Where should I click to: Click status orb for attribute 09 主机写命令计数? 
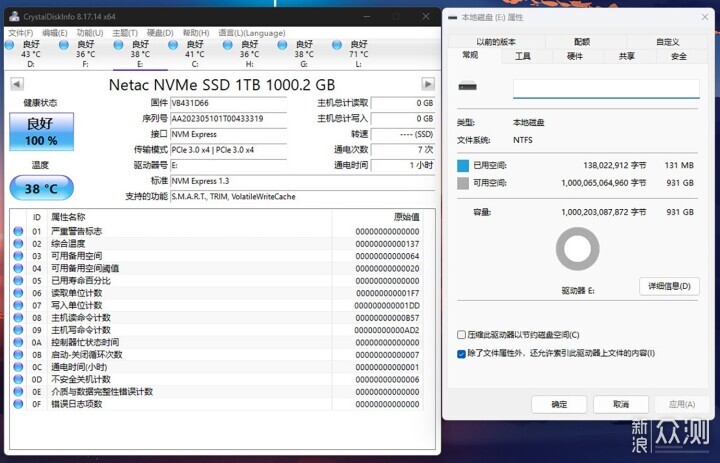18,330
